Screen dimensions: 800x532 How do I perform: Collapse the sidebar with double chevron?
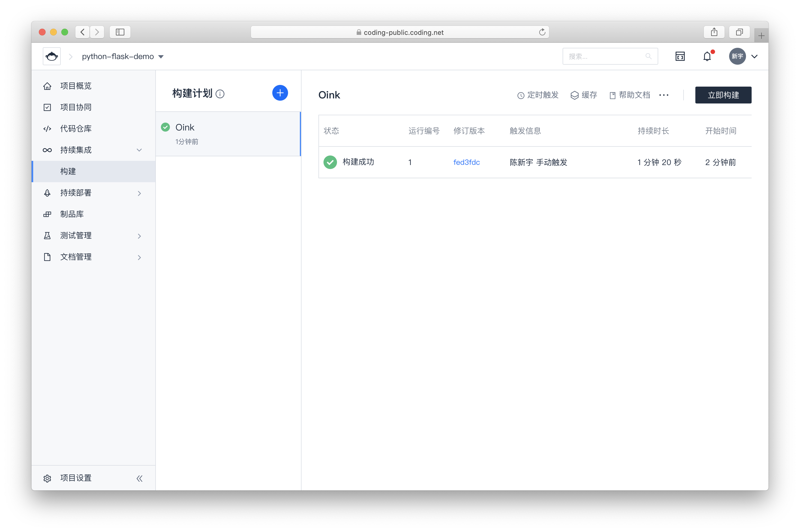click(139, 478)
